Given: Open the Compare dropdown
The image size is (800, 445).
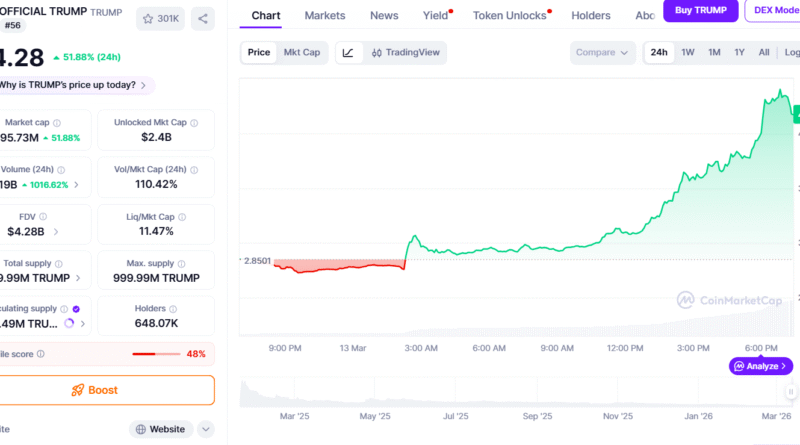Looking at the screenshot, I should (x=603, y=52).
